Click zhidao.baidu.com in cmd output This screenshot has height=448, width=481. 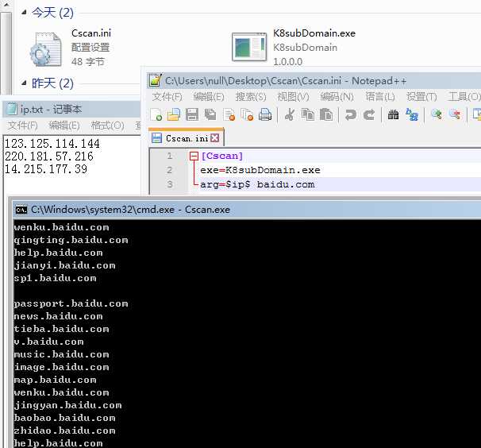65,431
